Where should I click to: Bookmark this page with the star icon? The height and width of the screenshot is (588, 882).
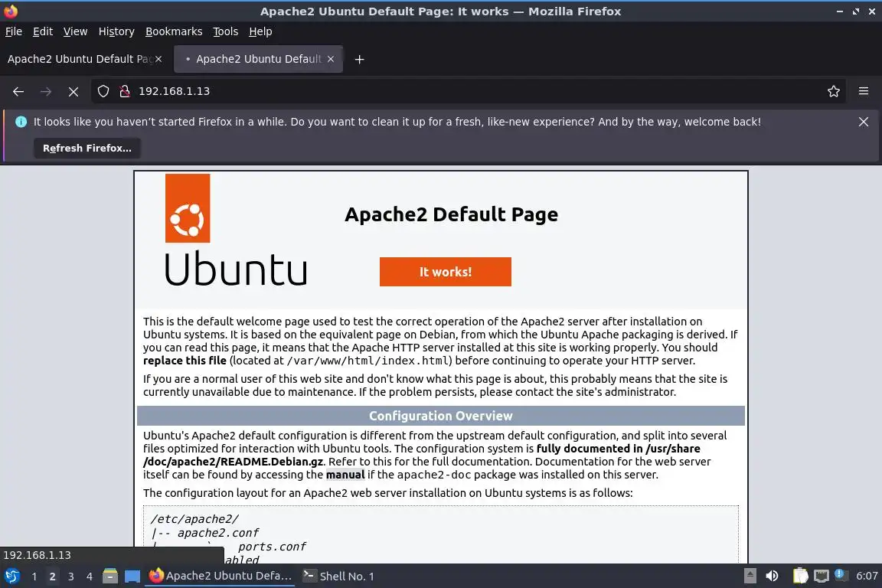(834, 91)
